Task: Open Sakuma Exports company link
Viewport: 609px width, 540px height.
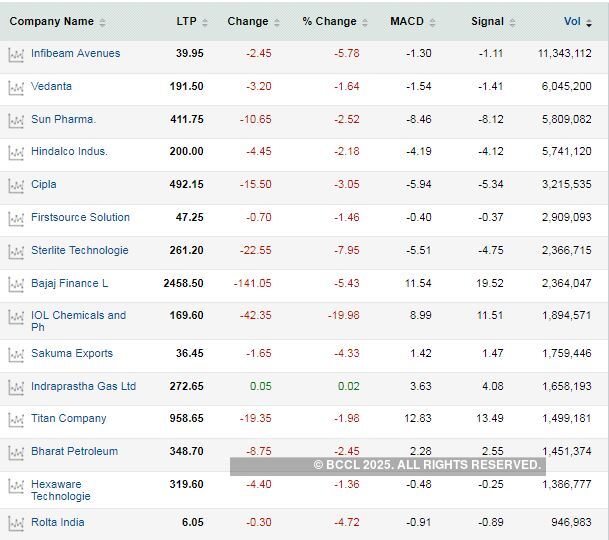Action: coord(72,353)
